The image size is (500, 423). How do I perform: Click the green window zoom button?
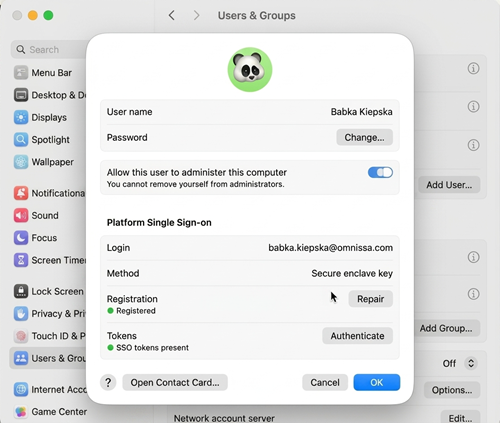[x=48, y=15]
